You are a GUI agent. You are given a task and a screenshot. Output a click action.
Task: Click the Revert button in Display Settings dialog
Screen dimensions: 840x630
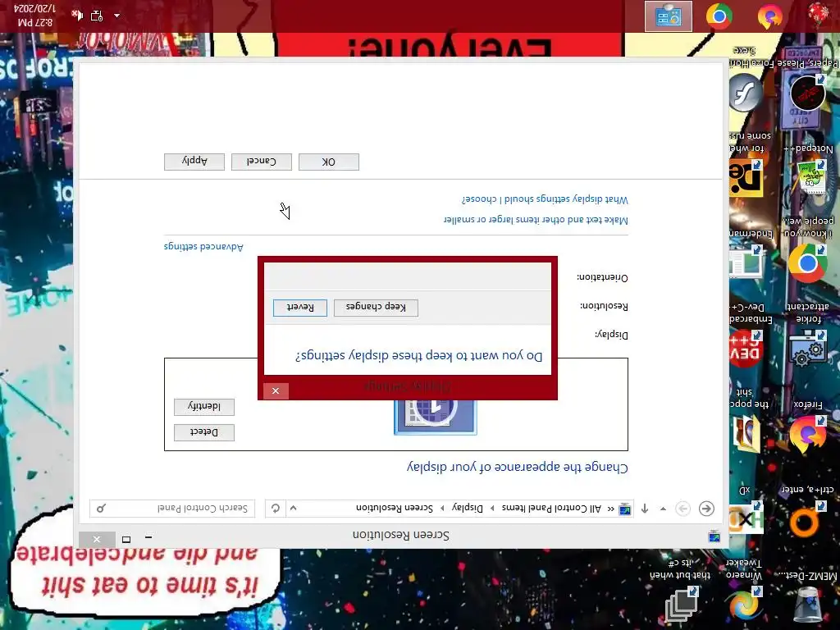[300, 308]
